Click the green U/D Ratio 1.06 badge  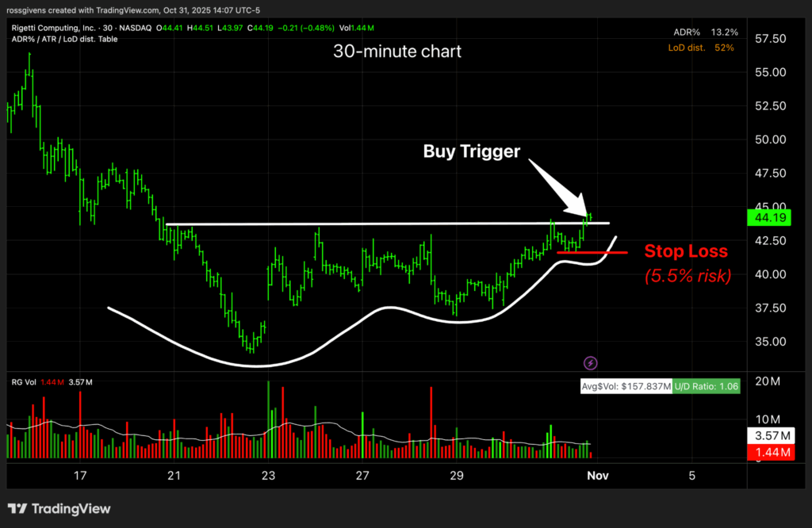[x=705, y=386]
